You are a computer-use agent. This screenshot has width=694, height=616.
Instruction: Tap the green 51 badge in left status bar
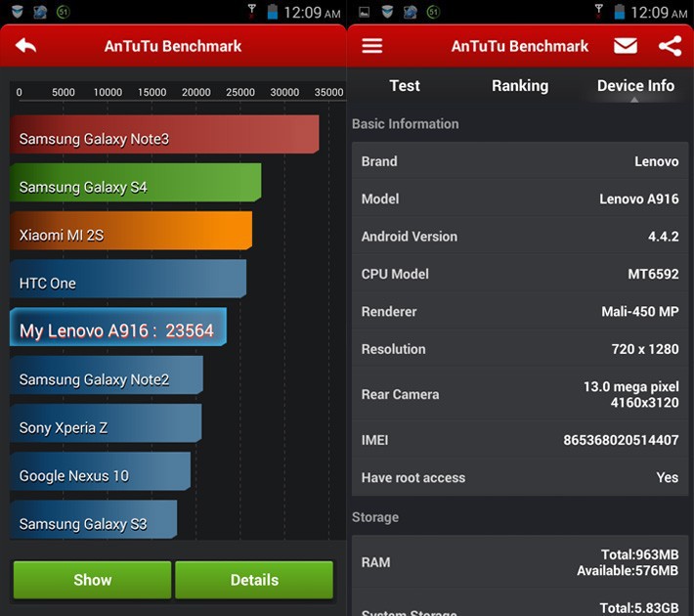point(63,12)
